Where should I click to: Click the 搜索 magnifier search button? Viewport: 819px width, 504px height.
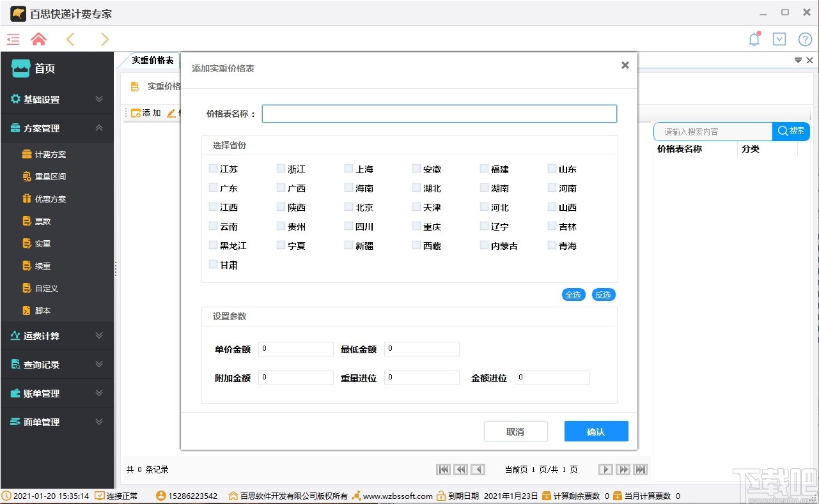point(791,131)
